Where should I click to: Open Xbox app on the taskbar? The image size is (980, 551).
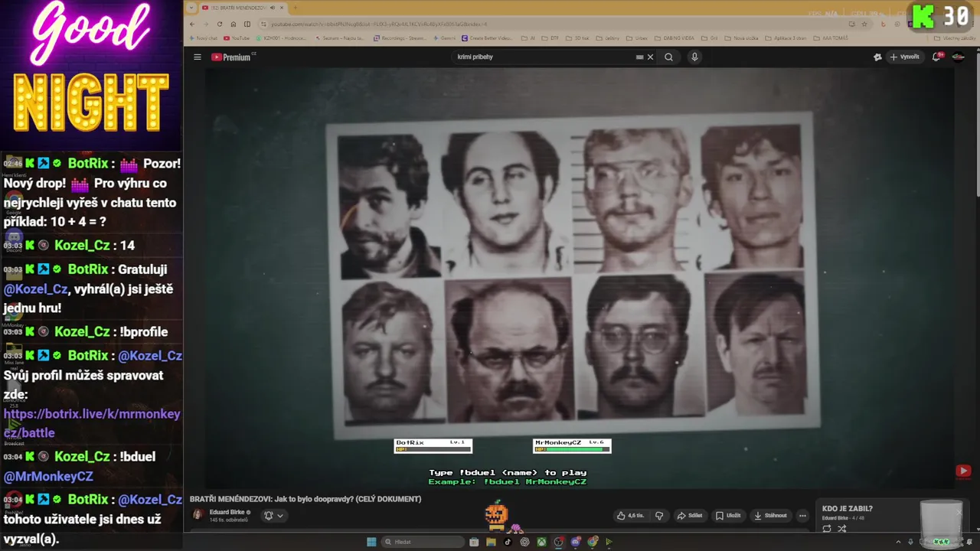click(x=541, y=542)
